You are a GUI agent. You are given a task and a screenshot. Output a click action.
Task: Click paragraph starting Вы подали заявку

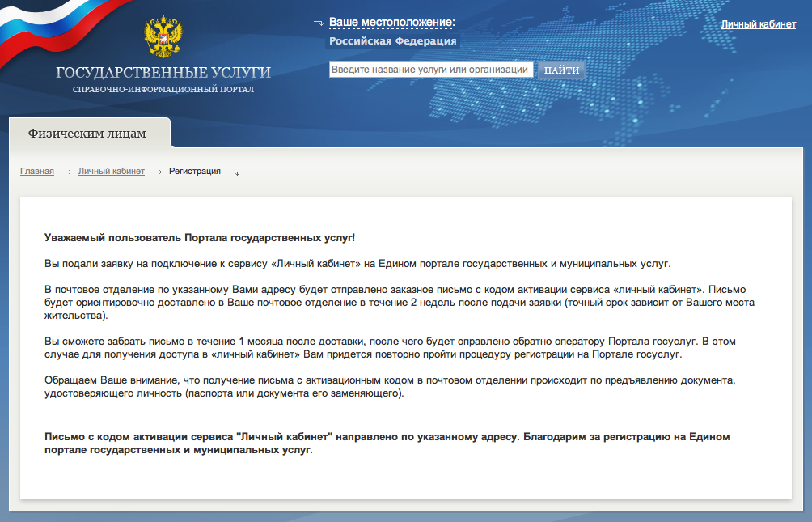[357, 263]
